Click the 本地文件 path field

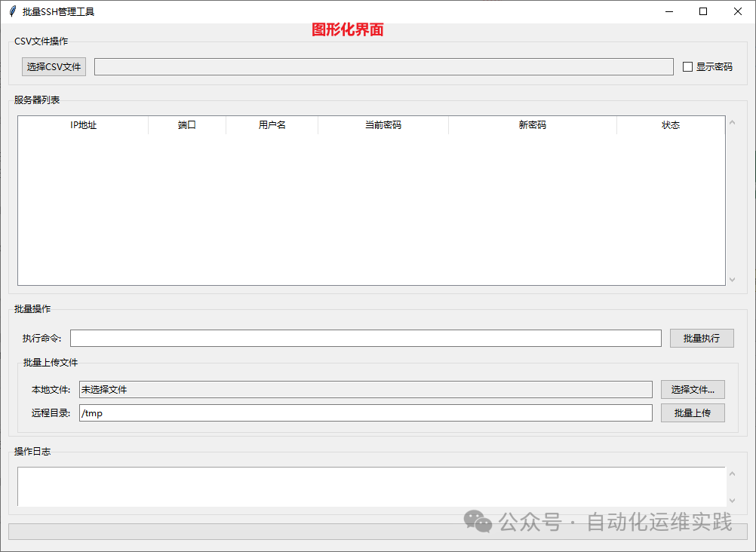366,390
